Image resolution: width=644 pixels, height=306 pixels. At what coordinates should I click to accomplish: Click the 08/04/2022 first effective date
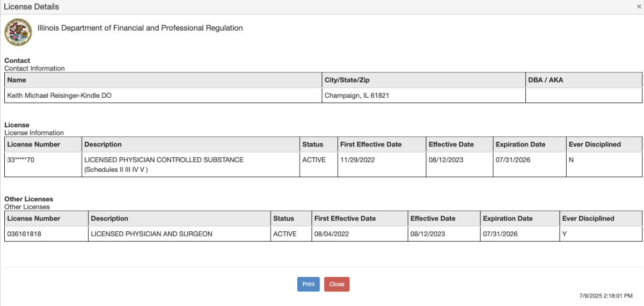(331, 234)
